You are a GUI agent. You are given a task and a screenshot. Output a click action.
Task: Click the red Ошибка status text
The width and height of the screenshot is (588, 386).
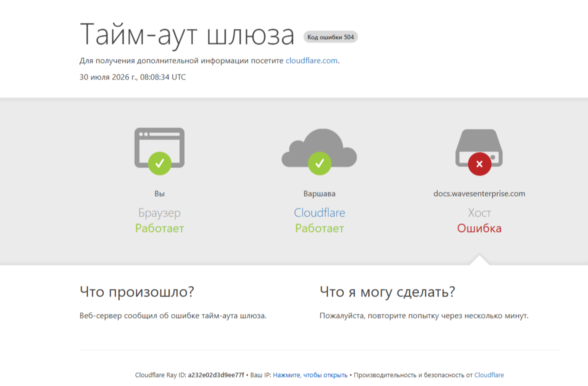click(479, 228)
